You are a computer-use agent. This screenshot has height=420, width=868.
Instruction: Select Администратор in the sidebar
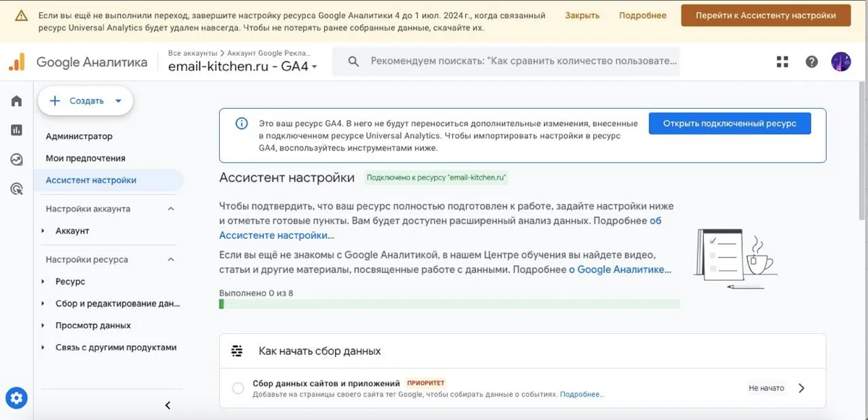[80, 136]
